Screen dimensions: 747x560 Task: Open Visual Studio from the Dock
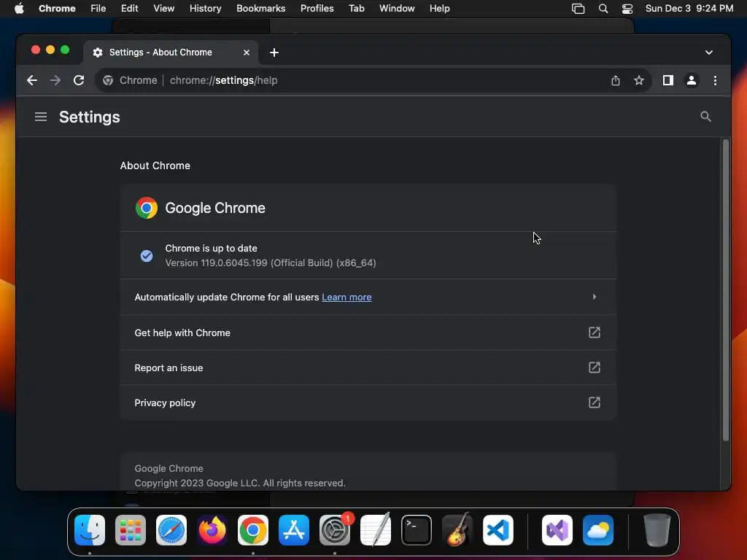557,530
